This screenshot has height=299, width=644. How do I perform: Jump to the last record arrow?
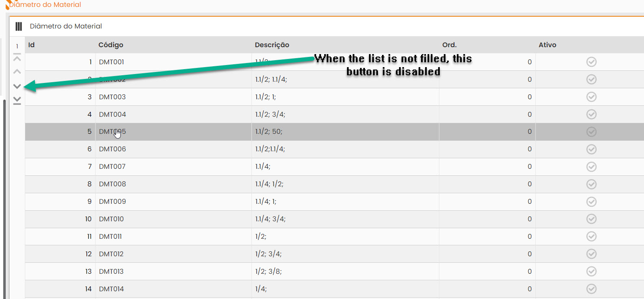(17, 100)
